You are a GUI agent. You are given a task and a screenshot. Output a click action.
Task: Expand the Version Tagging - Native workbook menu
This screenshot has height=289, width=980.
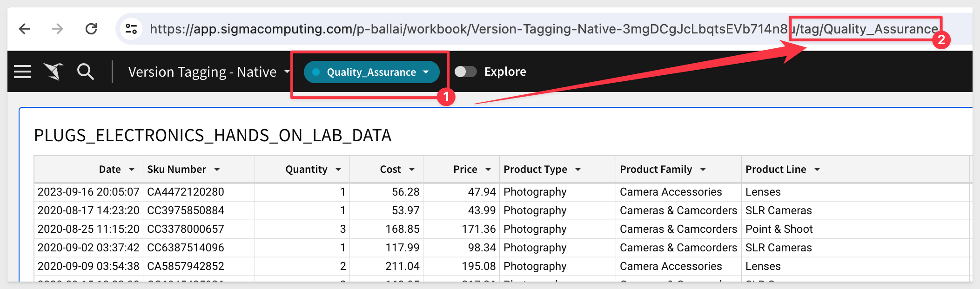click(287, 72)
